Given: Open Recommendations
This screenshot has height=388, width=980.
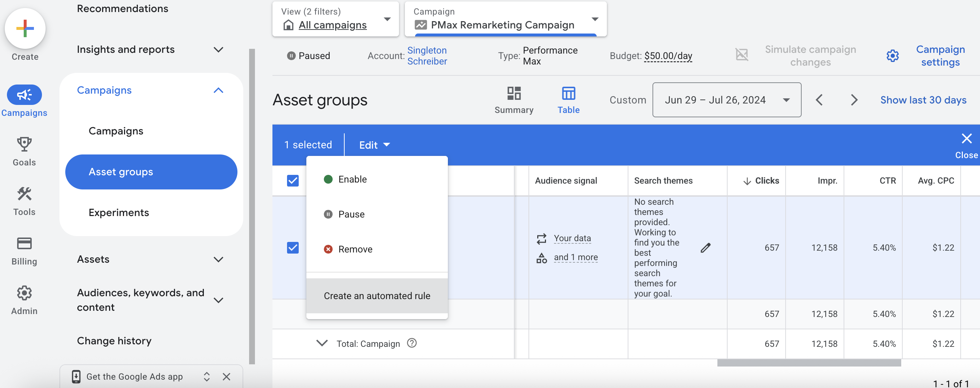Looking at the screenshot, I should [123, 8].
